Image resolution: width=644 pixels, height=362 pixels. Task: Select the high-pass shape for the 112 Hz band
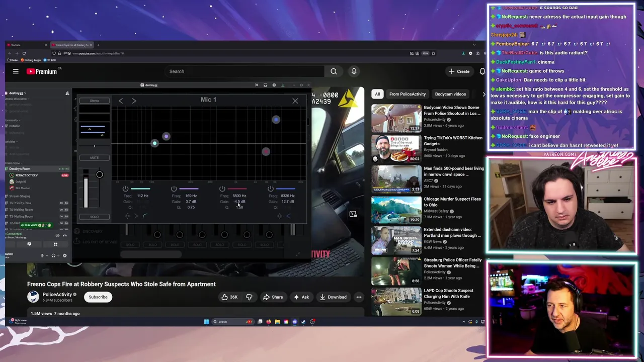tap(136, 216)
